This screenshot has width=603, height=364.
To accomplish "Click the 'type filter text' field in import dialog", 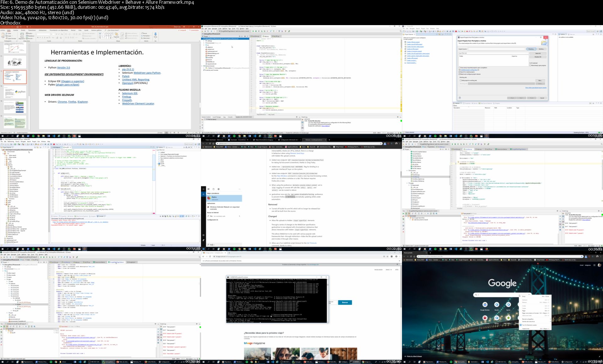I will 493,53.
